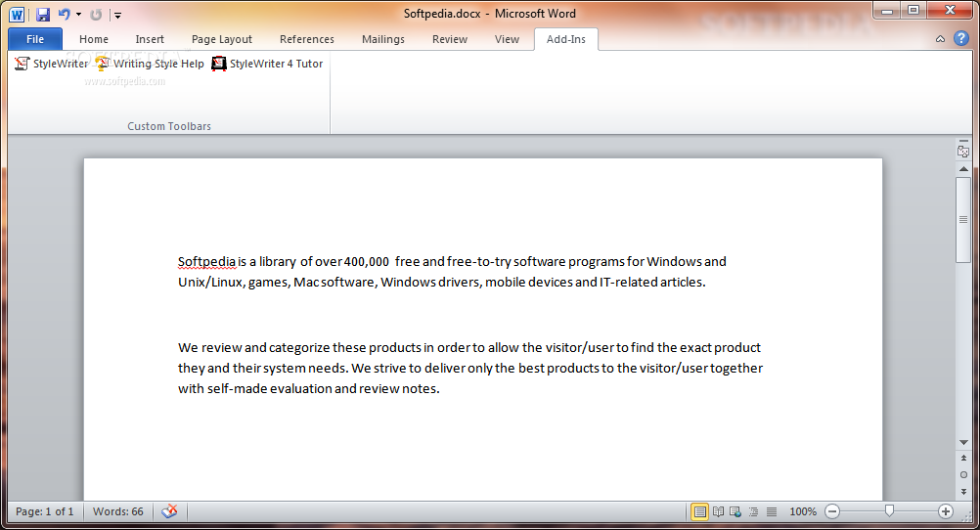Click the misspelled word Softpedia in the document
The height and width of the screenshot is (530, 980).
point(207,261)
